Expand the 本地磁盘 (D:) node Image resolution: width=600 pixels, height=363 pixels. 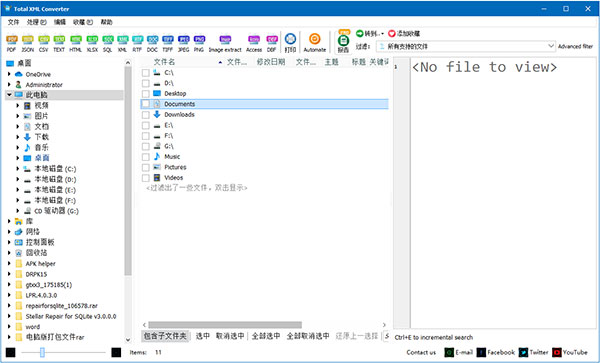(18, 179)
